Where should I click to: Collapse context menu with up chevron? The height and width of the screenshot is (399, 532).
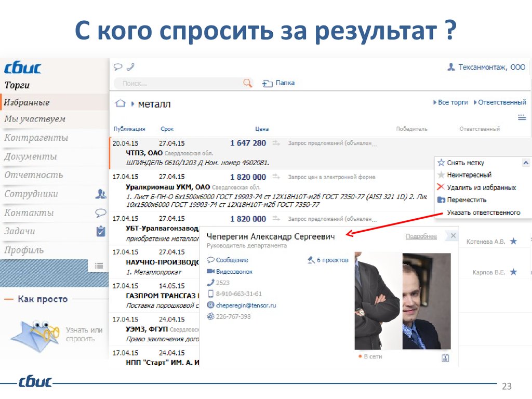[525, 163]
